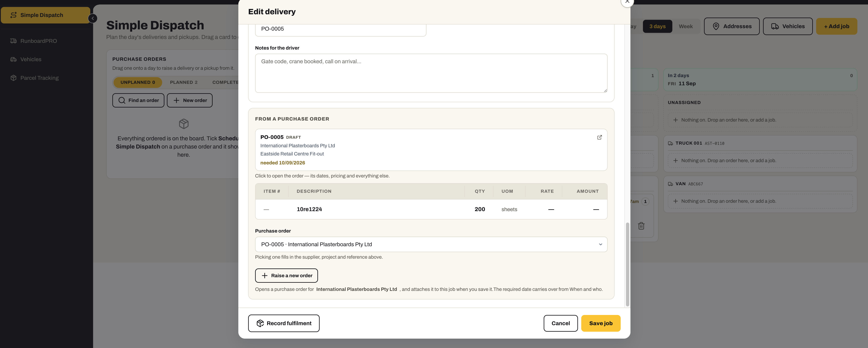868x348 pixels.
Task: Click the Cancel button
Action: pos(560,324)
